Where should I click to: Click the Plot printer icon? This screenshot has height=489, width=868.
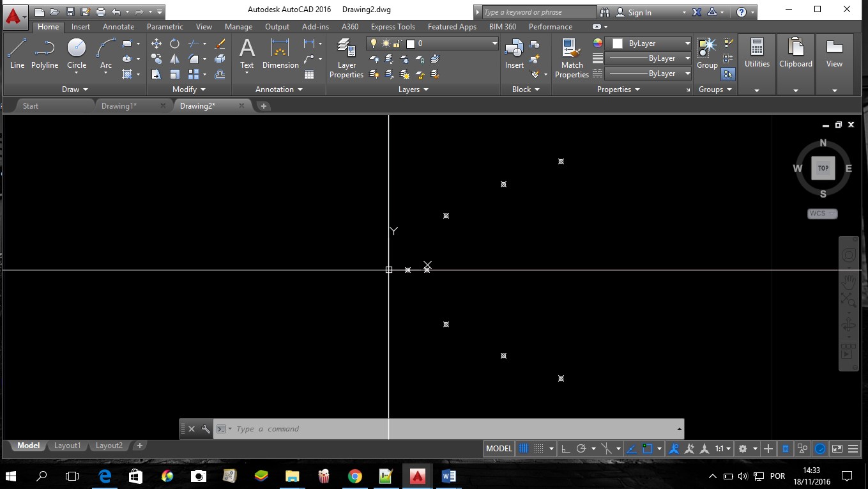tap(101, 12)
